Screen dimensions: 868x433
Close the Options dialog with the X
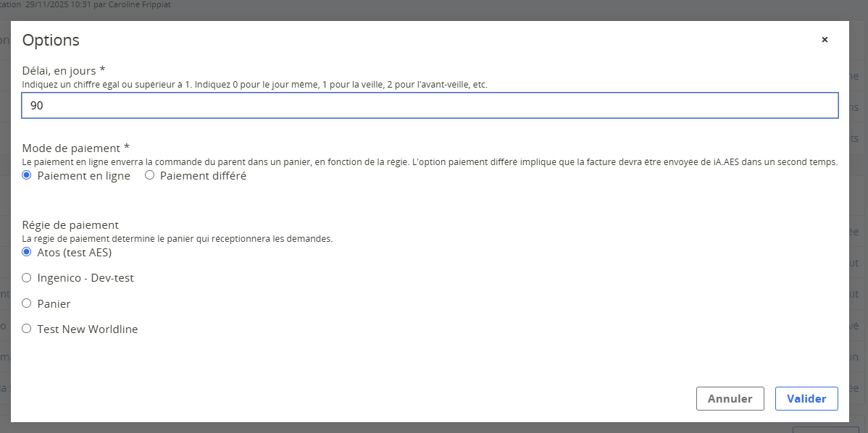coord(825,39)
